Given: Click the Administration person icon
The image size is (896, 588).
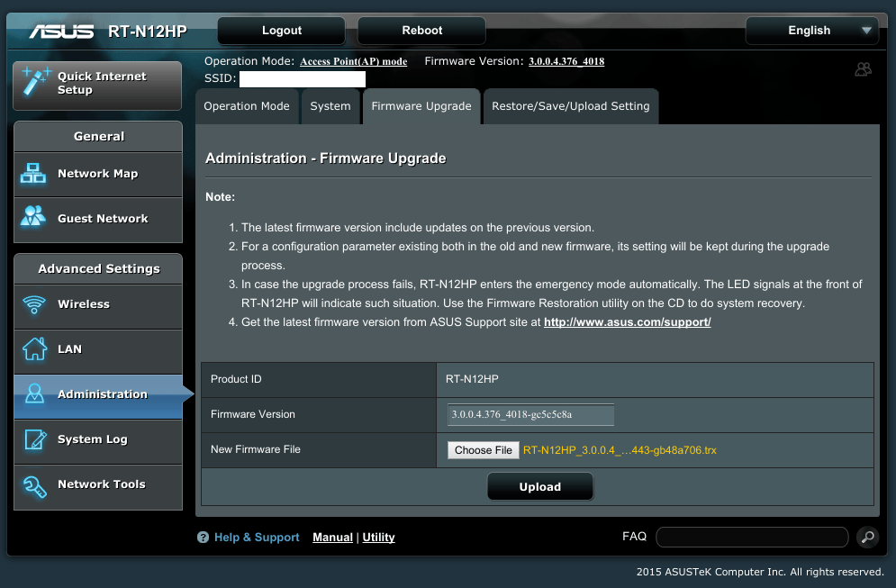Looking at the screenshot, I should coord(35,394).
